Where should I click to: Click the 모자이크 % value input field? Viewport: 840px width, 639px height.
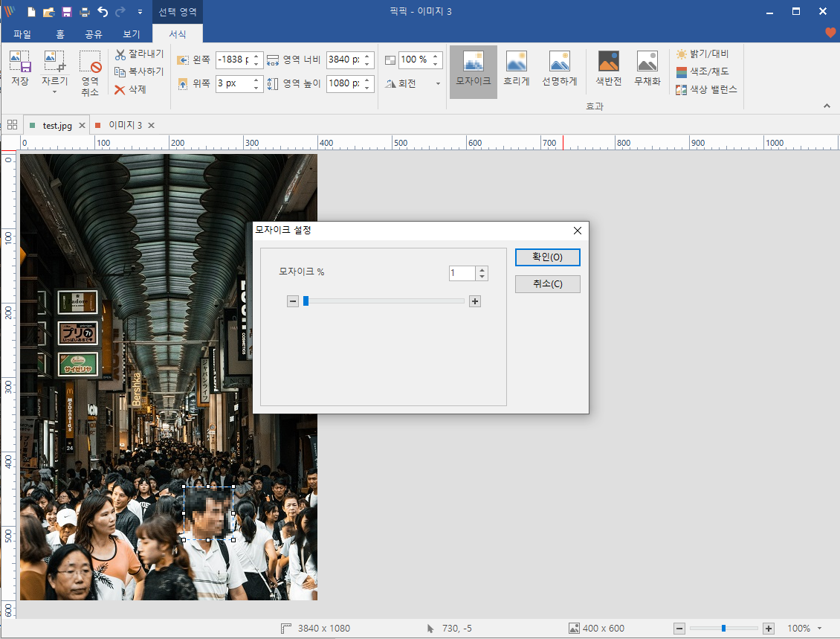pos(462,273)
